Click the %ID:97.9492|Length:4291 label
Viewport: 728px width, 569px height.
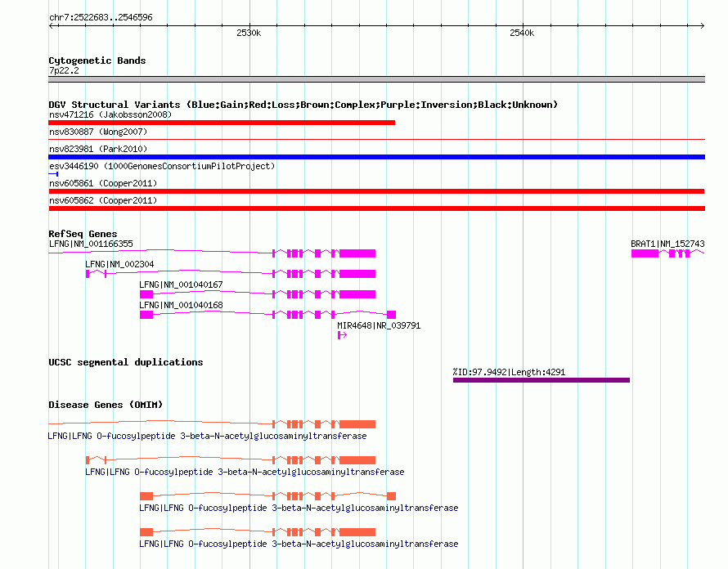pyautogui.click(x=509, y=372)
